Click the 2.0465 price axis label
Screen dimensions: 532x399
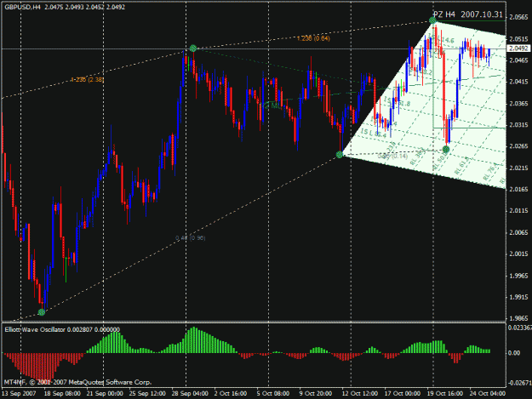click(x=518, y=60)
